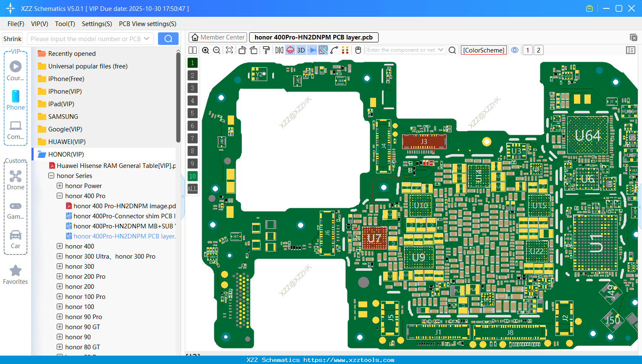
Task: Switch to Member Center tab
Action: tap(218, 37)
